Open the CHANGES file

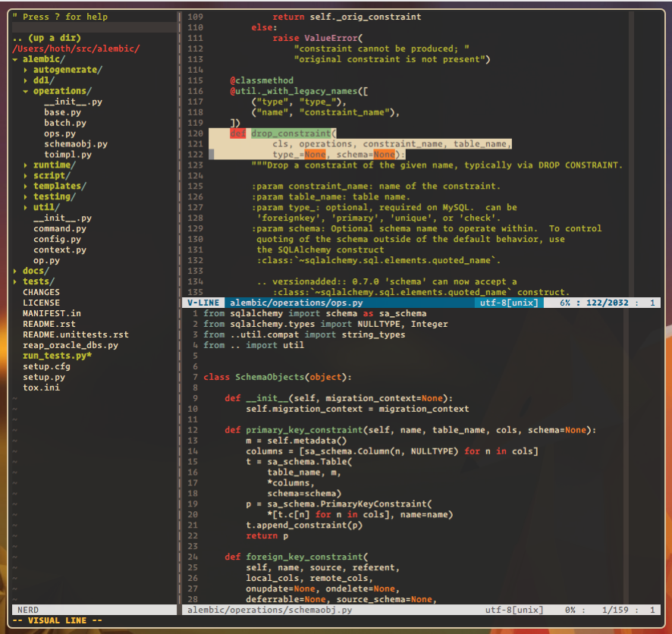coord(42,292)
